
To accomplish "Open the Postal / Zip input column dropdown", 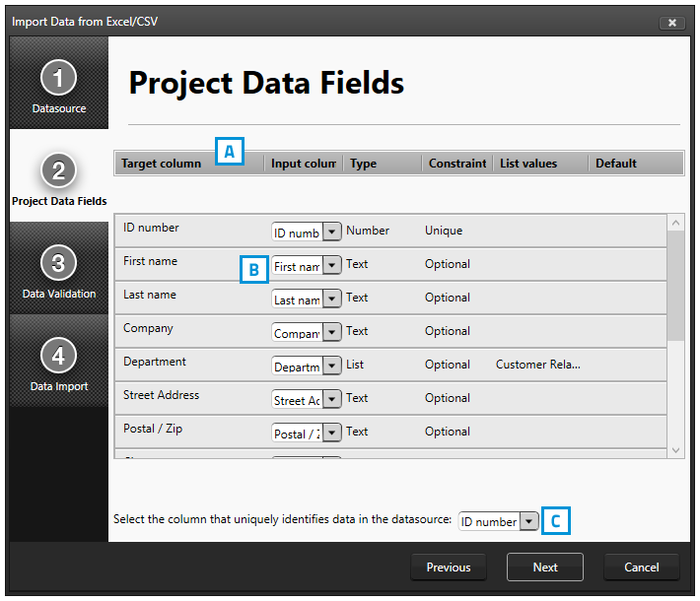I will click(x=331, y=433).
